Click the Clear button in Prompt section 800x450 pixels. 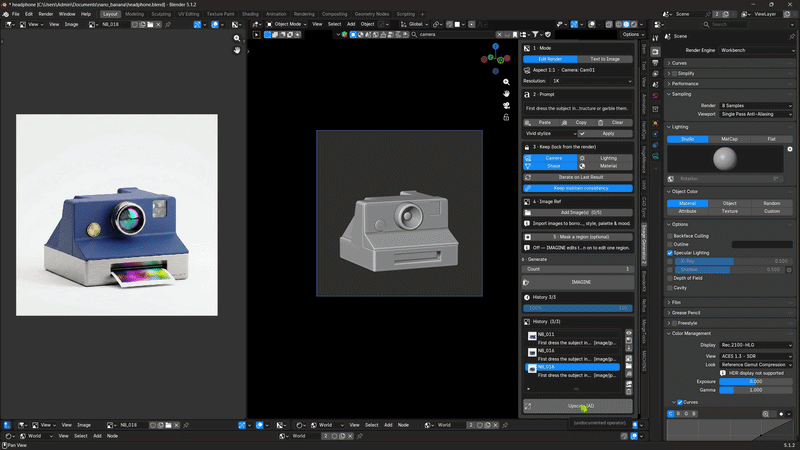point(614,122)
